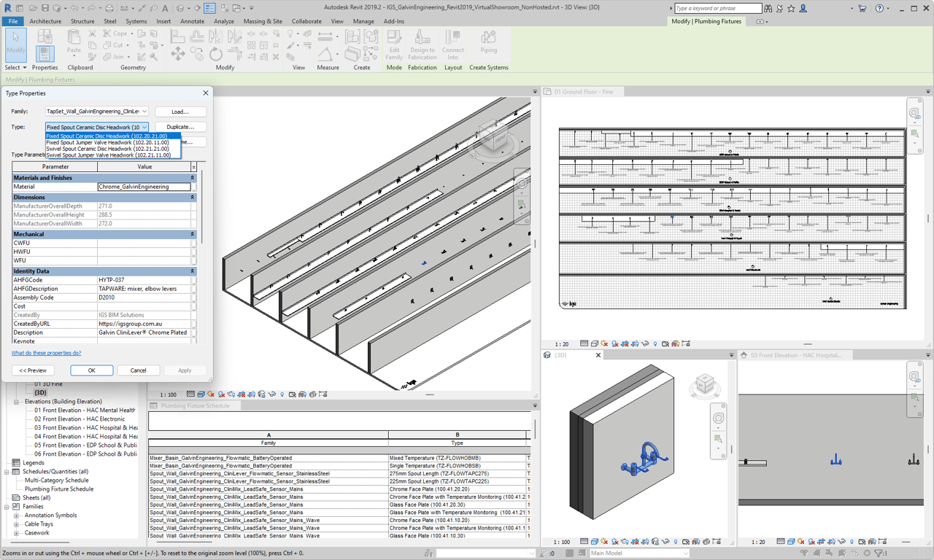Click the Material value field Chrome_GalvinEngineering
Image resolution: width=934 pixels, height=560 pixels.
144,187
